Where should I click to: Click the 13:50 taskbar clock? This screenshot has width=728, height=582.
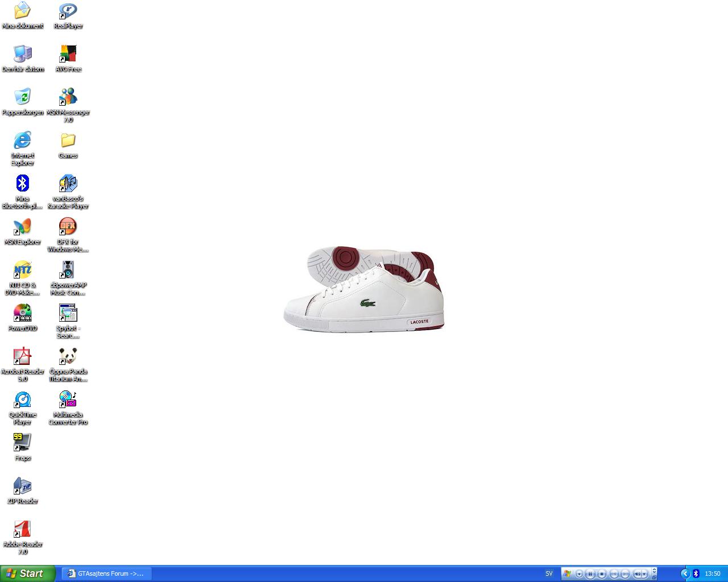pyautogui.click(x=713, y=573)
